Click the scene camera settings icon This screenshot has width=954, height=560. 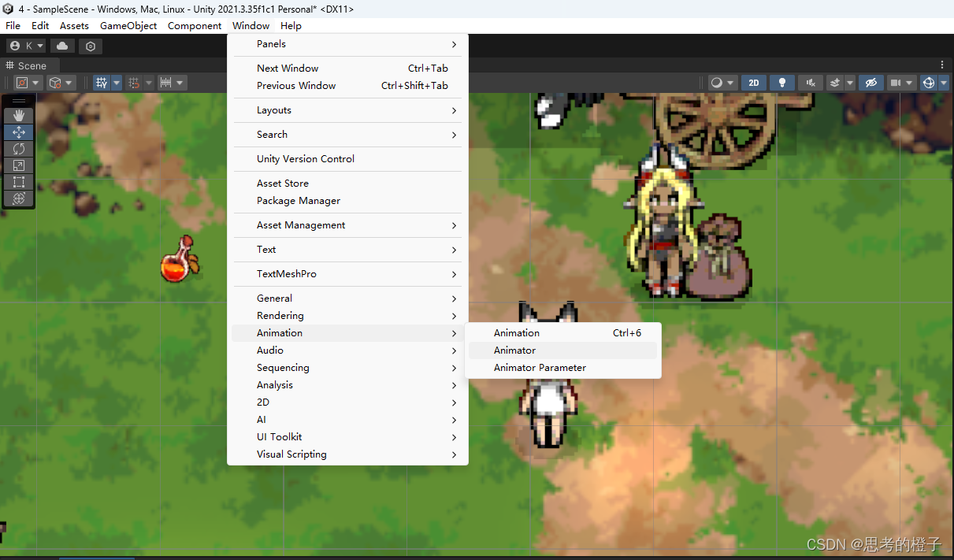[895, 83]
